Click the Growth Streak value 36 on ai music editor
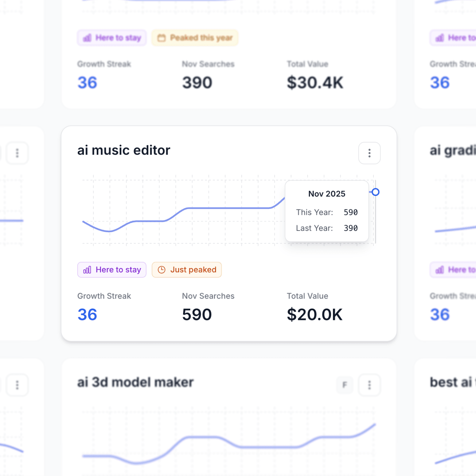The width and height of the screenshot is (476, 476). [87, 314]
